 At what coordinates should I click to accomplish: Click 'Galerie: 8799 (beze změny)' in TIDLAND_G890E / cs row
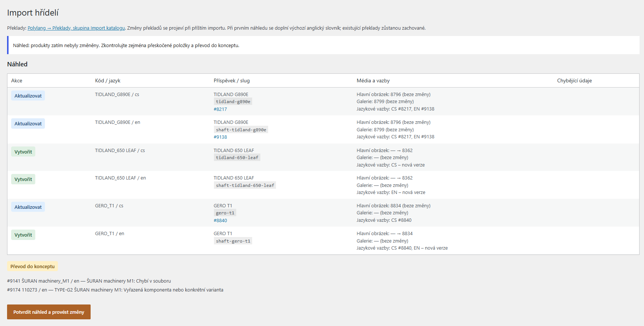(385, 102)
